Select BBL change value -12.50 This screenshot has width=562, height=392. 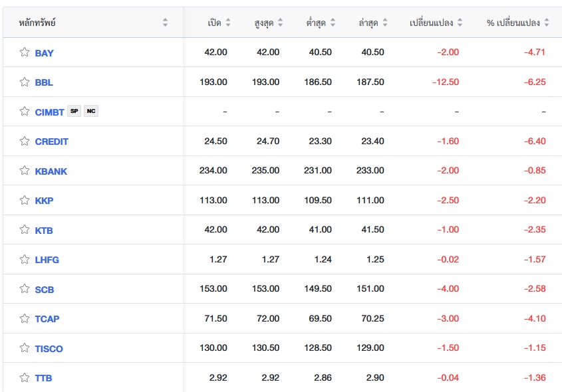click(x=446, y=82)
